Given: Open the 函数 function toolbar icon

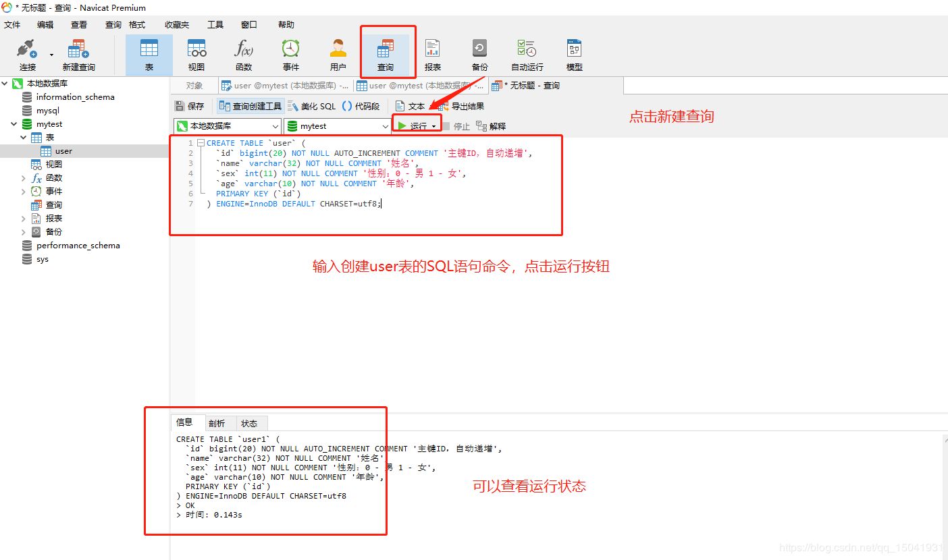Looking at the screenshot, I should pos(244,55).
